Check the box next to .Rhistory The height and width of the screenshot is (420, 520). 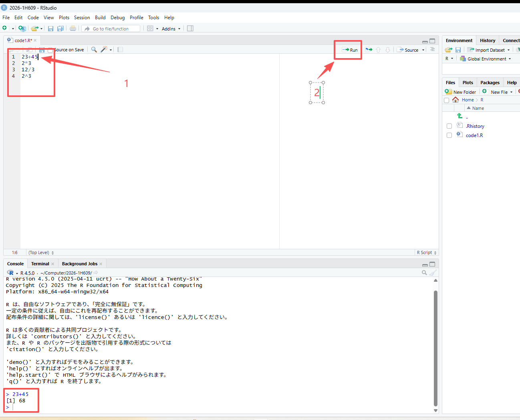coord(449,126)
